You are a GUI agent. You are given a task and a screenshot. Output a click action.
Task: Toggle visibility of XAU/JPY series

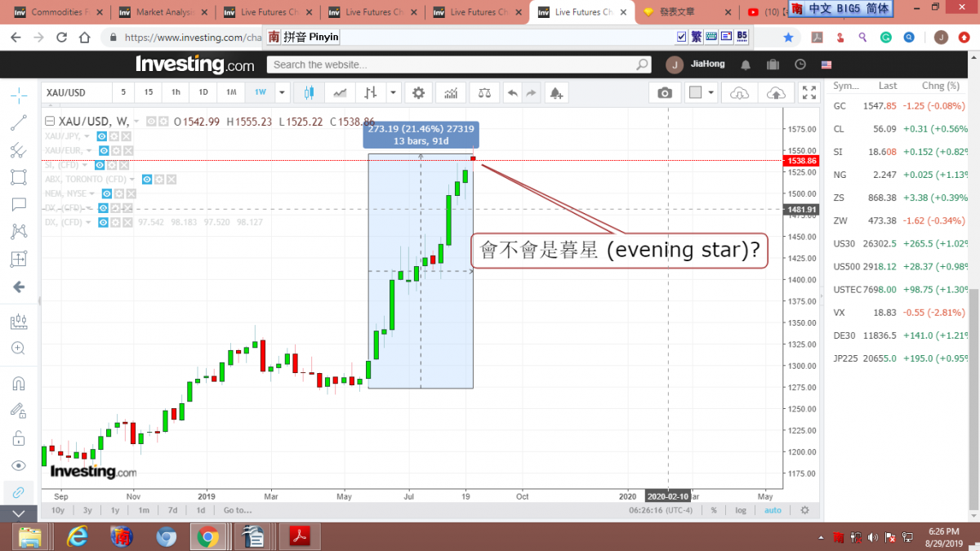tap(103, 136)
